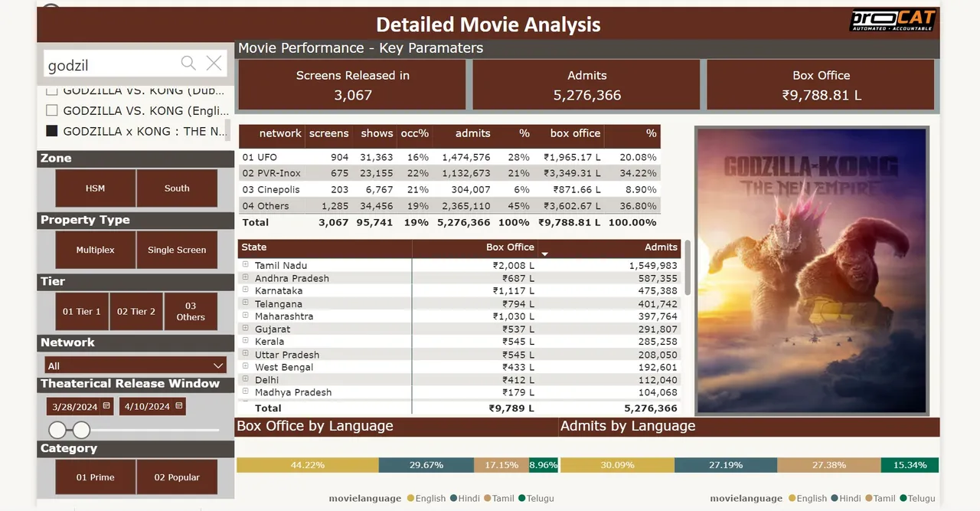Image resolution: width=980 pixels, height=511 pixels.
Task: Click the Box Office ₹9,788.81 L card
Action: (x=821, y=85)
